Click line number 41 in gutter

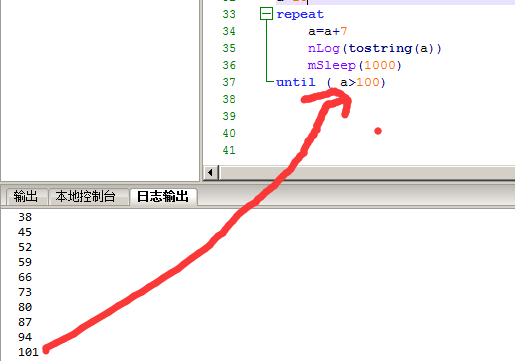pyautogui.click(x=229, y=150)
